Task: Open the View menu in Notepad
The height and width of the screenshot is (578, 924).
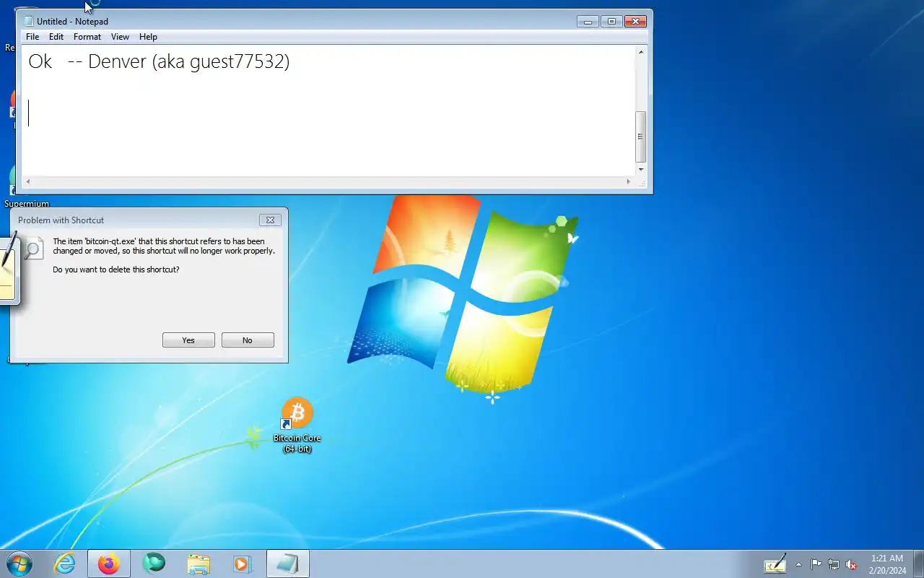Action: coord(121,37)
